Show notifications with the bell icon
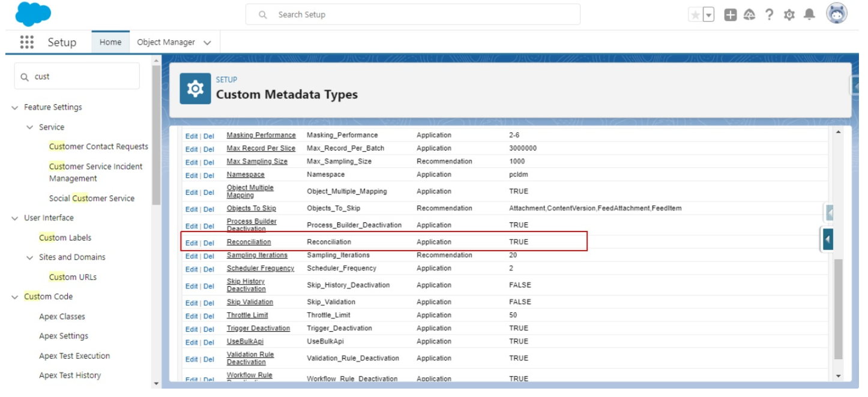This screenshot has width=868, height=397. tap(809, 15)
